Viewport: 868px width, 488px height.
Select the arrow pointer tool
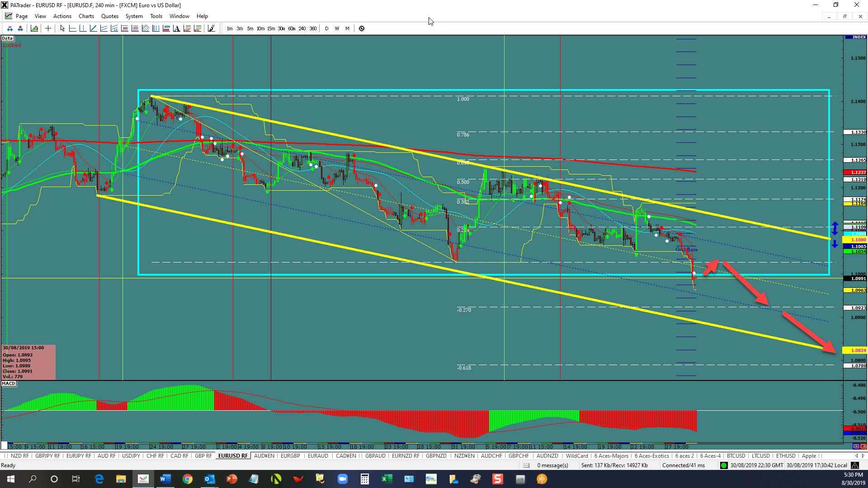[62, 28]
